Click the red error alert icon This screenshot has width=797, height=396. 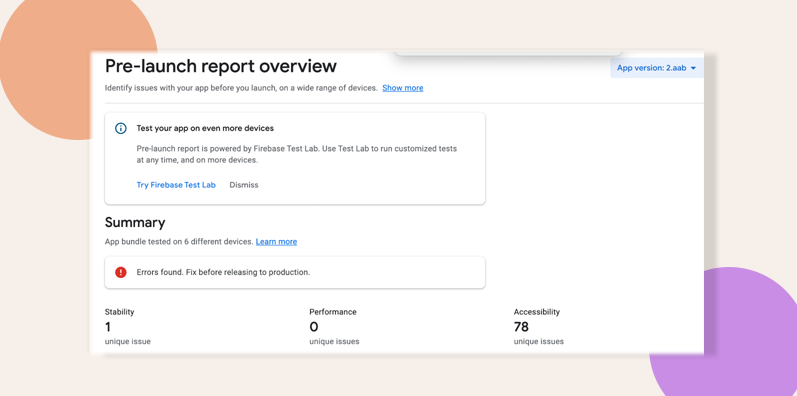point(120,272)
